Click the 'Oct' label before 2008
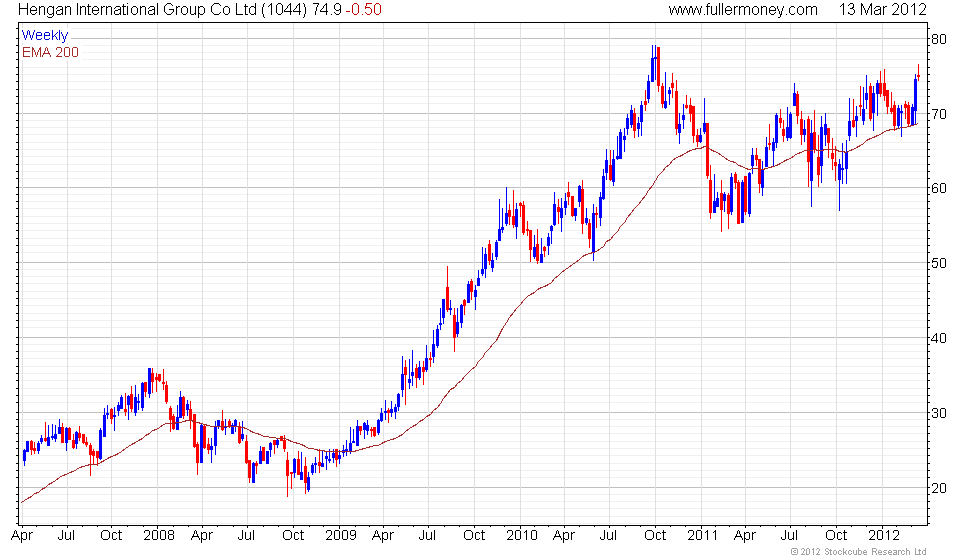 [x=111, y=535]
